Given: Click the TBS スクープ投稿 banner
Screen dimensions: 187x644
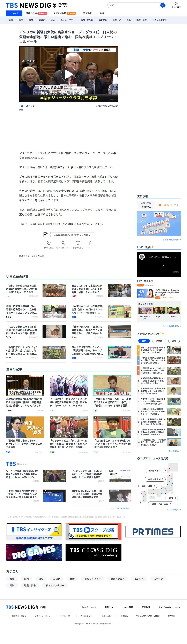Looking at the screenshot, I should coord(93,531).
